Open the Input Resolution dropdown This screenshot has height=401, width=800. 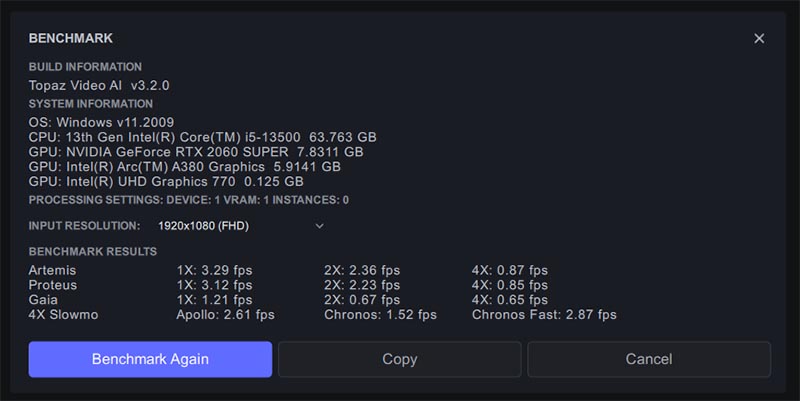tap(240, 226)
